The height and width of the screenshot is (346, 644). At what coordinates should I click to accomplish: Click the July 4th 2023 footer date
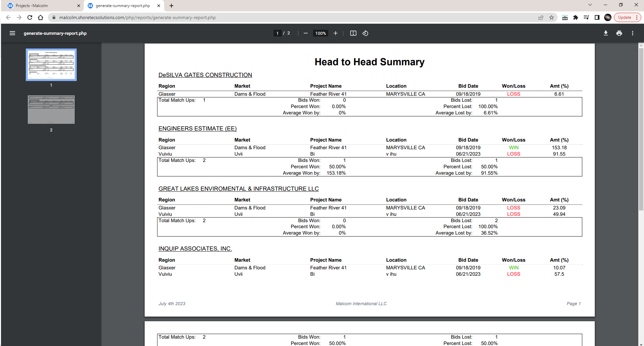(172, 304)
